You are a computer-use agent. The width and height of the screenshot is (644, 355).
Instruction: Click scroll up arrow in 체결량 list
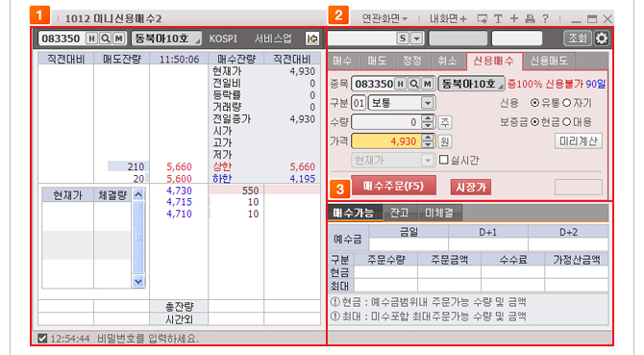(x=138, y=194)
